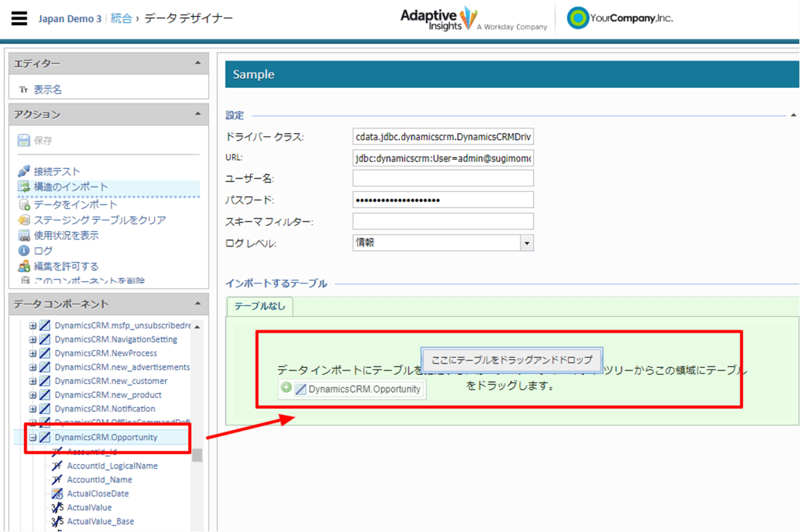Image resolution: width=800 pixels, height=532 pixels.
Task: Expand DynamicsCRM.Notification node
Action: pyautogui.click(x=33, y=409)
